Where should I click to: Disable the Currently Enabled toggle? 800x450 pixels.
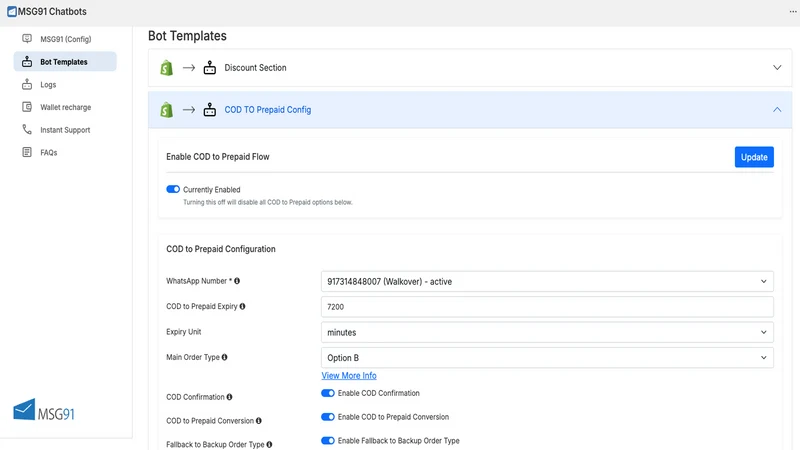(173, 189)
